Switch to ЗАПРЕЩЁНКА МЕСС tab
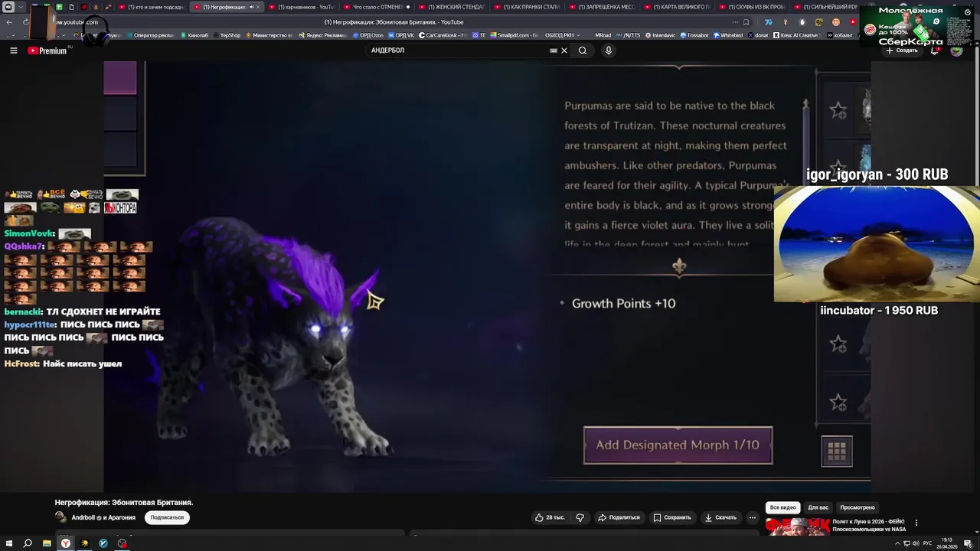This screenshot has width=980, height=551. 601,7
